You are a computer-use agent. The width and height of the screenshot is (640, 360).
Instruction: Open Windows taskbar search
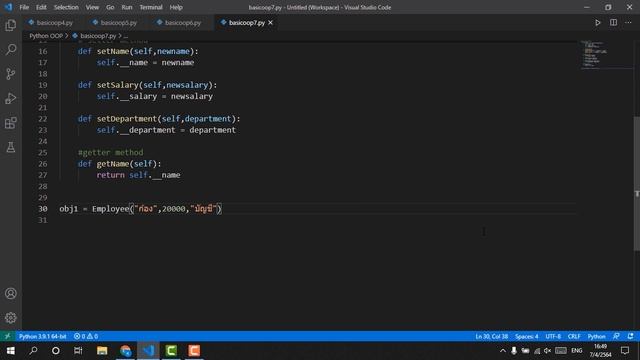click(33, 351)
